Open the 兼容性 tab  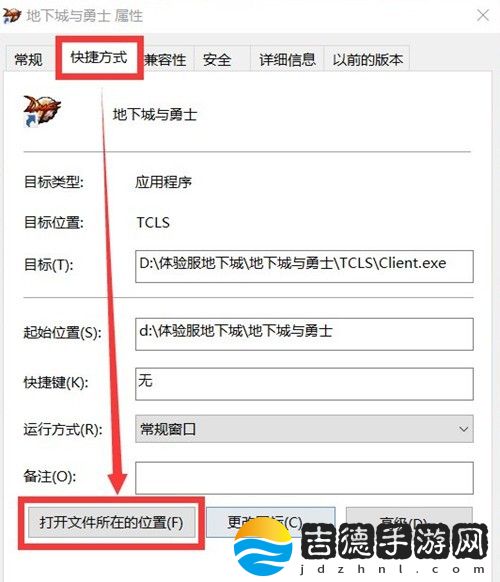[x=166, y=59]
